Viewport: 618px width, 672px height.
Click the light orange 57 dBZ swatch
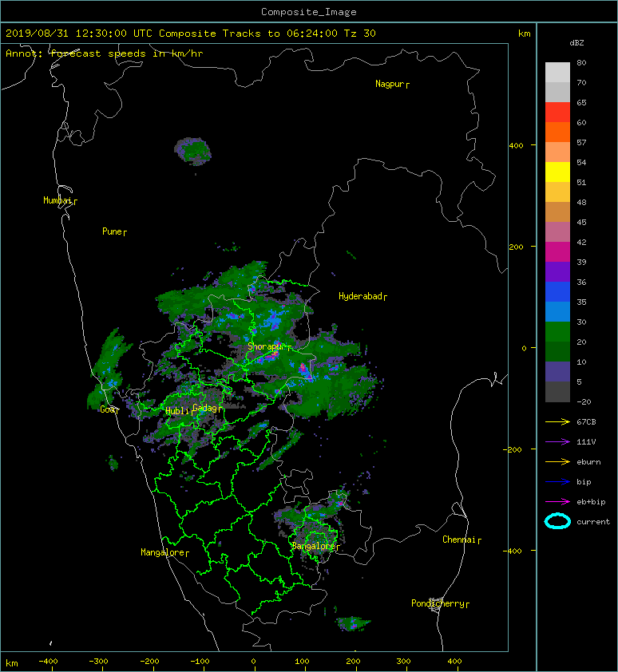557,152
